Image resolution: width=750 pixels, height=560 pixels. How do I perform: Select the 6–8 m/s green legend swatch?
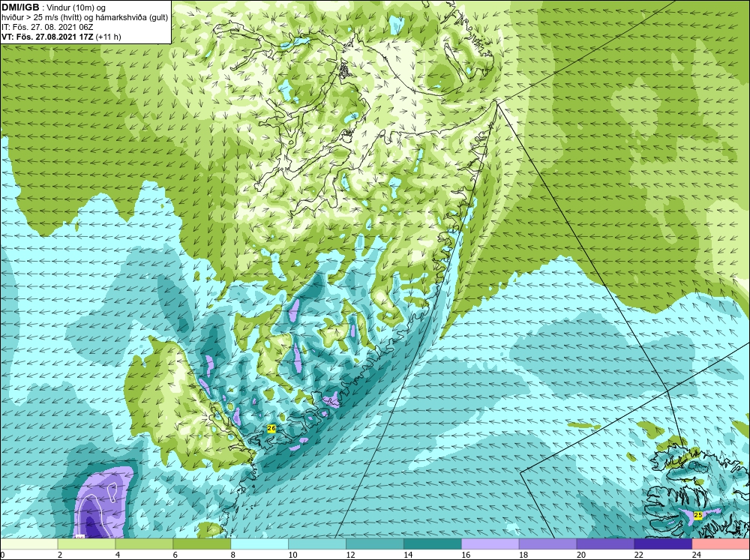[202, 544]
